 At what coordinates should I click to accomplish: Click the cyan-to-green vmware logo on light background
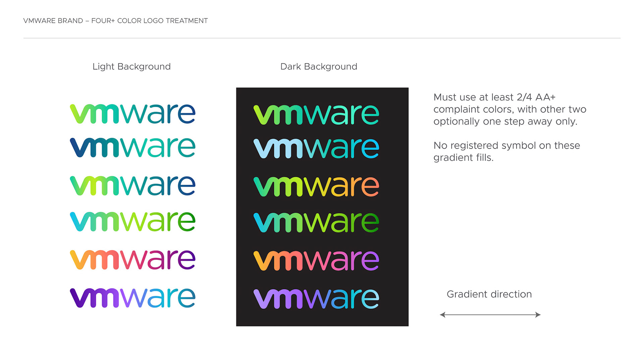click(x=132, y=222)
